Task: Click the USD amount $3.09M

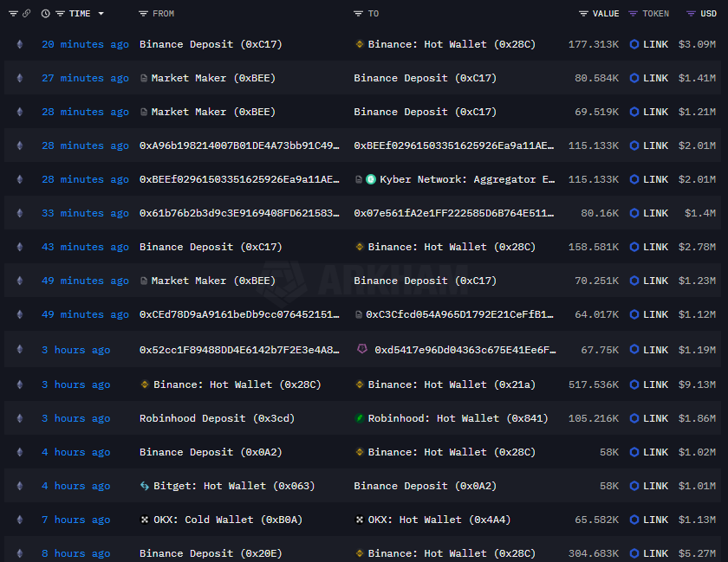Action: [x=697, y=44]
